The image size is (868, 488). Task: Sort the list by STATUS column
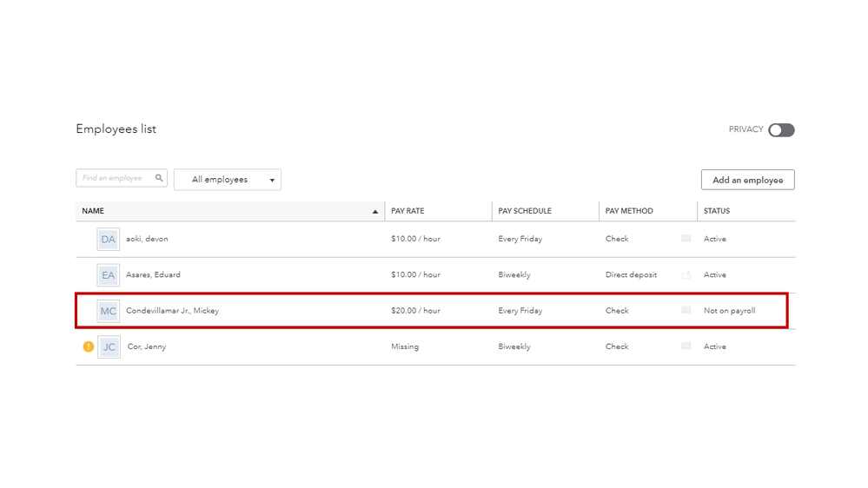click(x=717, y=211)
